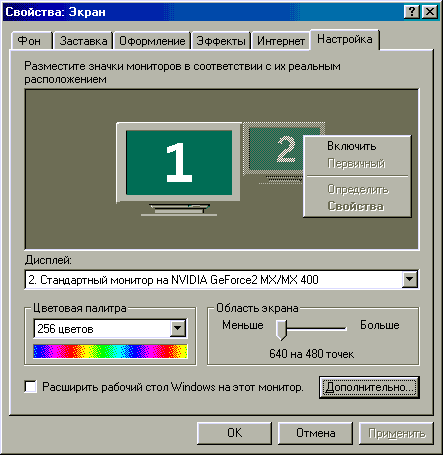Click the 256 цветов combo box

(110, 329)
